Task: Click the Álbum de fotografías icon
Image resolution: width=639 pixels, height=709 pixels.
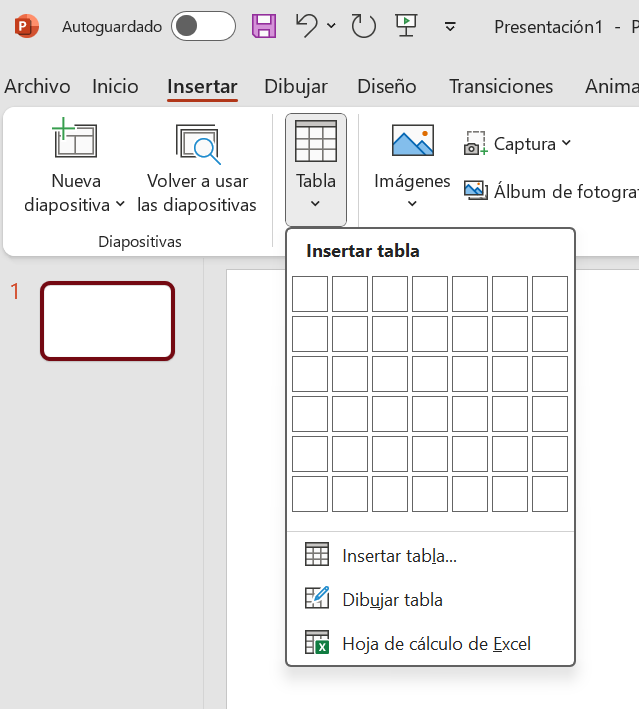Action: (475, 190)
